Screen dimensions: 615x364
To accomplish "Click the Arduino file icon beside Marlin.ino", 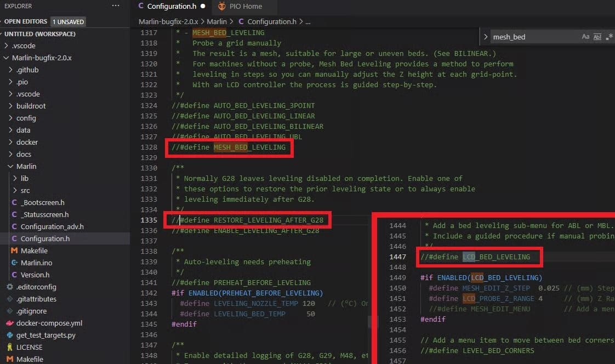I will [14, 263].
